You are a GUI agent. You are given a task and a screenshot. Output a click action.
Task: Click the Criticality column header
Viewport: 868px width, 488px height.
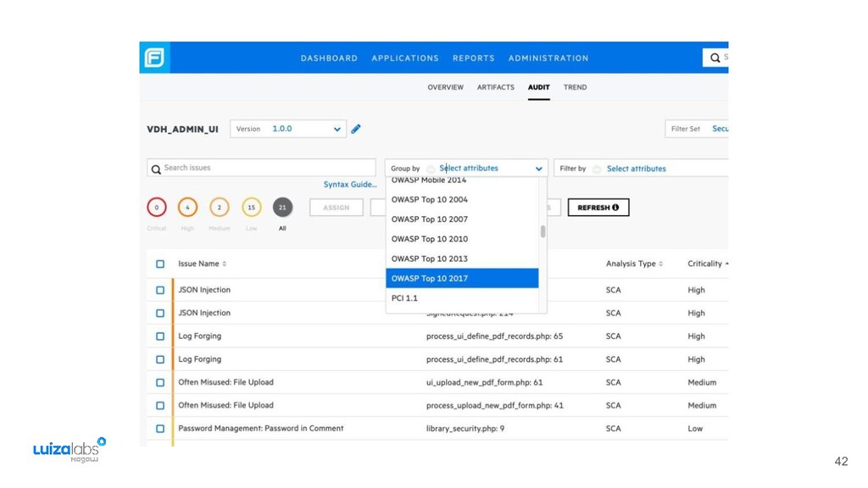[x=704, y=264]
